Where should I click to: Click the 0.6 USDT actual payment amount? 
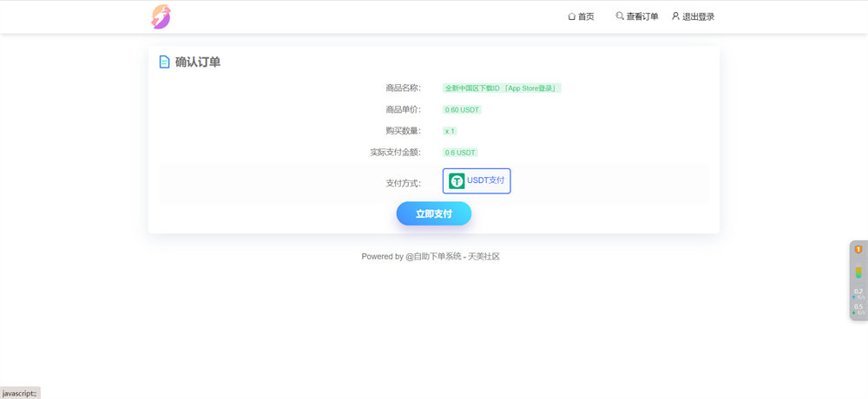(460, 153)
